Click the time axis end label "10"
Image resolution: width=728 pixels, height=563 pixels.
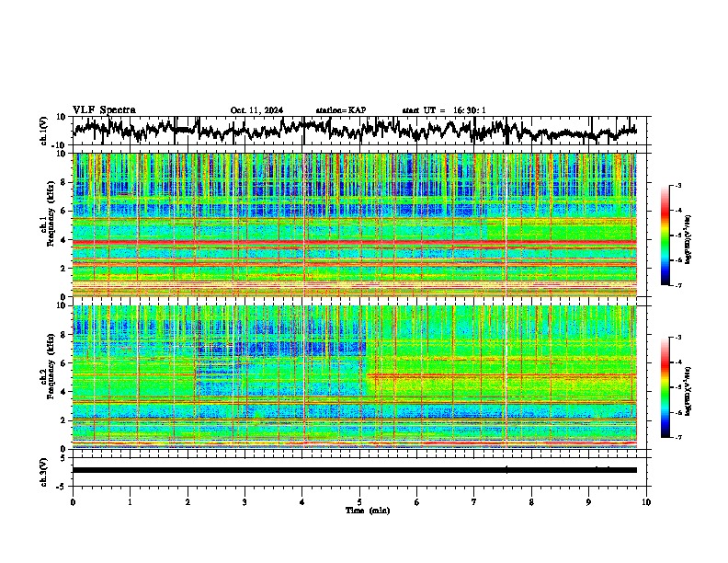click(646, 502)
